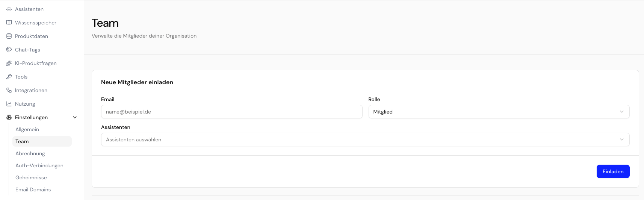This screenshot has height=200, width=644.
Task: Click the Tools wrench icon
Action: coord(9,77)
